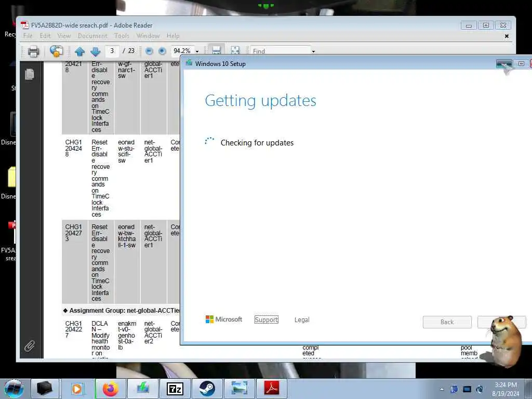Fit one full page icon
Viewport: 532px width, 399px height.
pos(235,50)
